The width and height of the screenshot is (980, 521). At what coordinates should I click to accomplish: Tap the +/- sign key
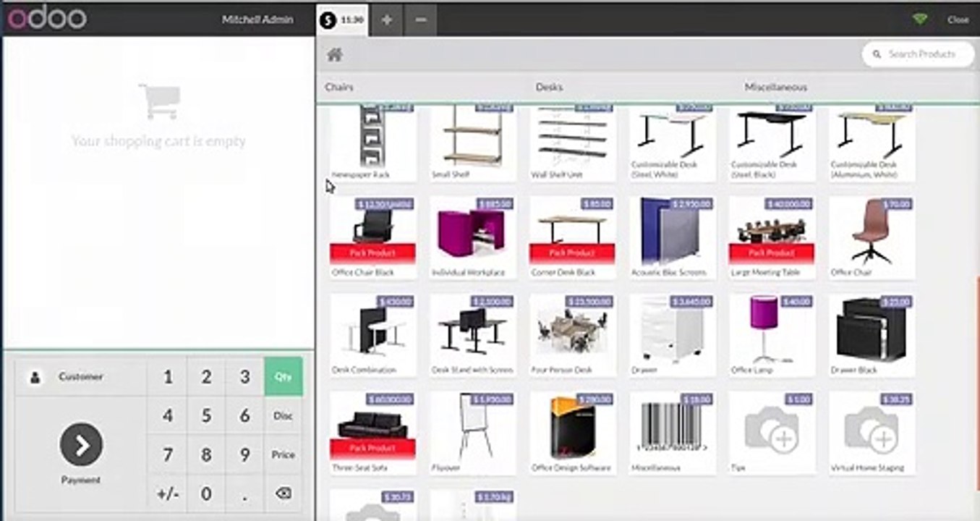tap(168, 494)
